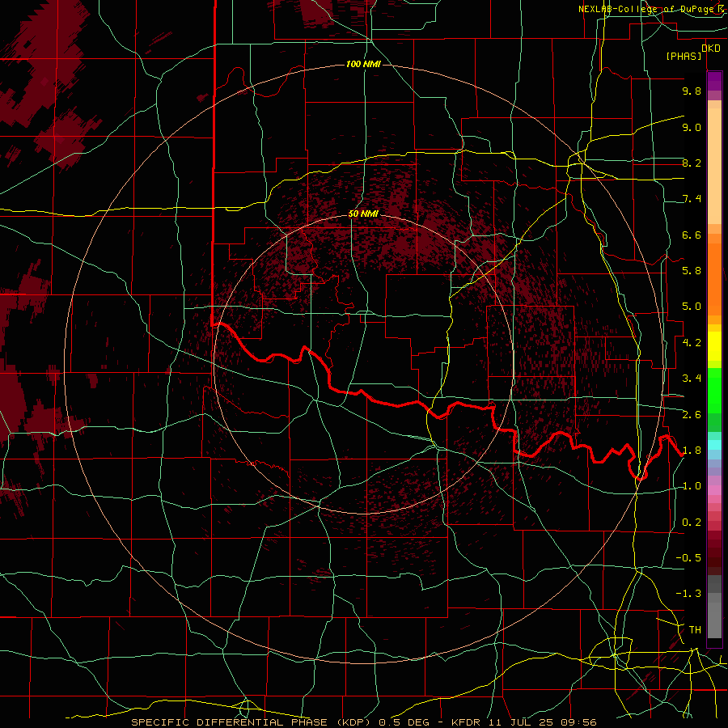The width and height of the screenshot is (728, 728).
Task: Click the 4.2 legend value
Action: click(x=692, y=343)
